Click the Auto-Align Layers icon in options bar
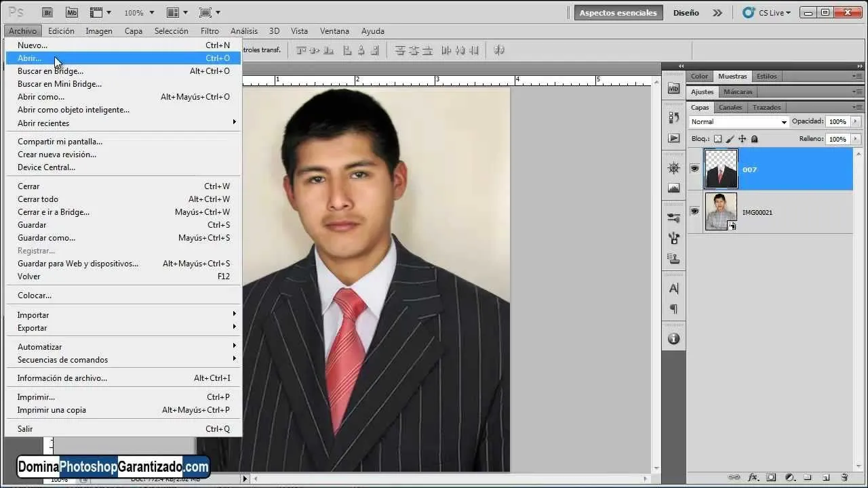This screenshot has width=868, height=488. coord(498,50)
